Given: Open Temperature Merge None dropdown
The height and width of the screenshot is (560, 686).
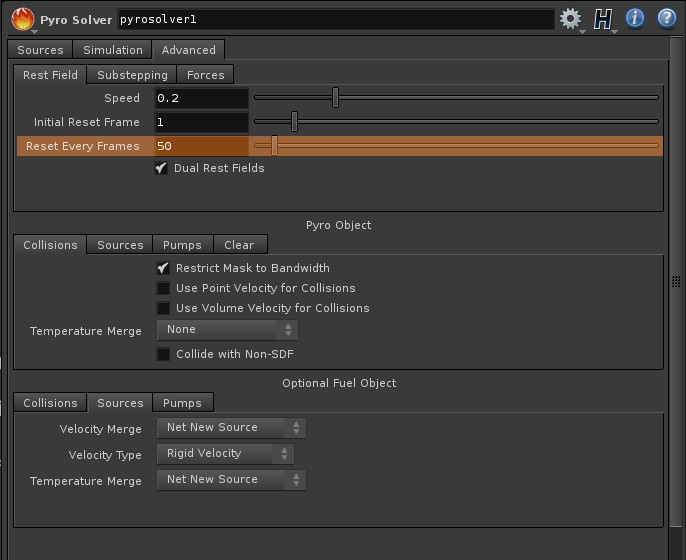Looking at the screenshot, I should (228, 330).
